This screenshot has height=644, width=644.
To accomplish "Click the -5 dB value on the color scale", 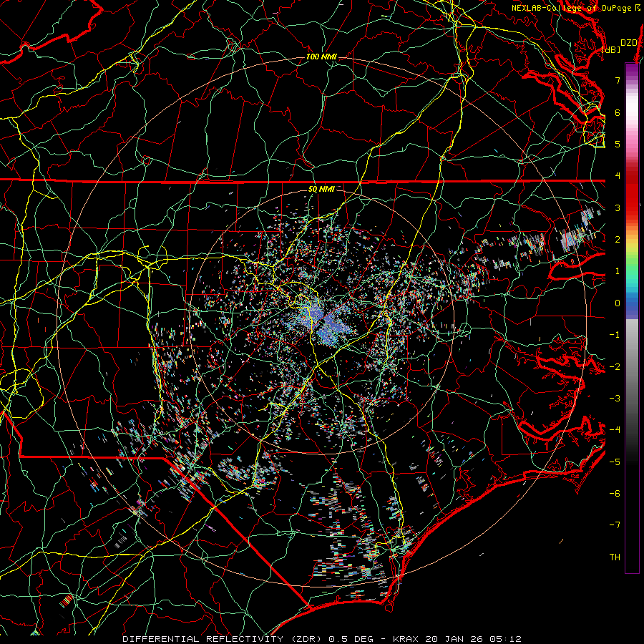I will click(x=615, y=462).
